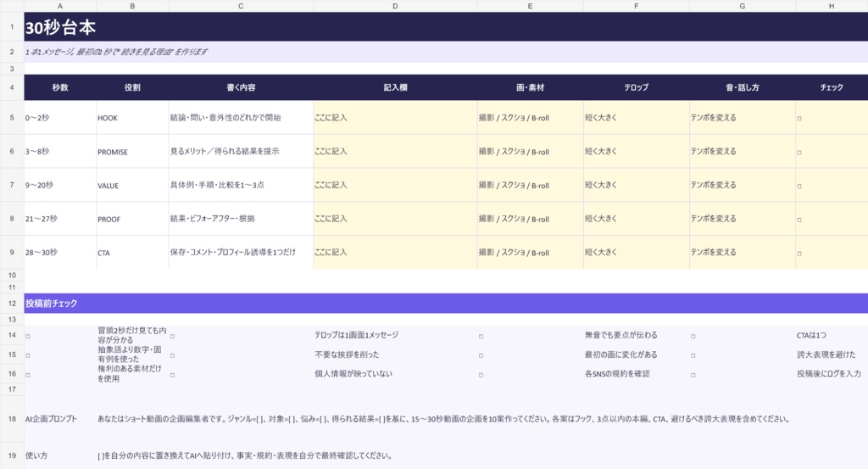
Task: Click the テンポを変える cell in the VALUE row
Action: tap(743, 185)
